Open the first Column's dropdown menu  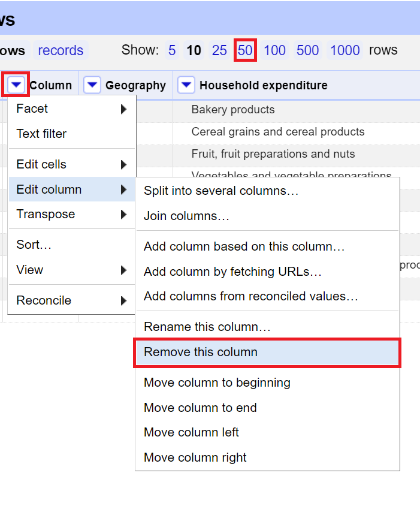tap(16, 85)
